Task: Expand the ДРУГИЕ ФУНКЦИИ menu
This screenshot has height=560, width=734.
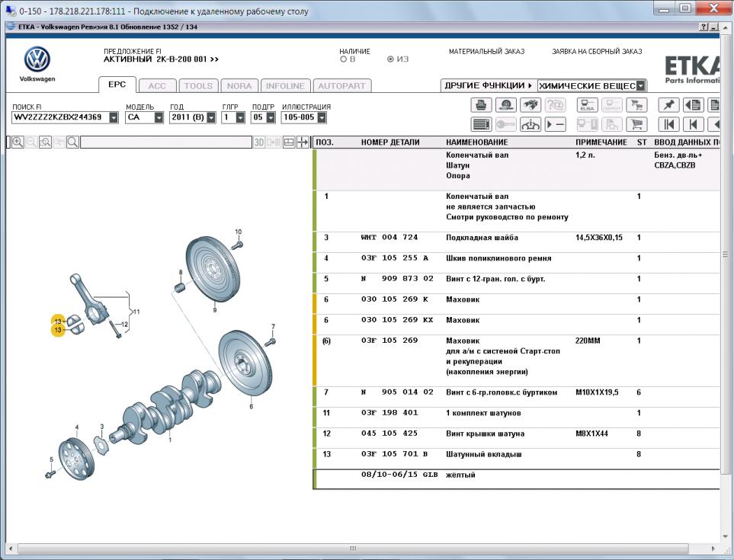Action: (x=489, y=85)
